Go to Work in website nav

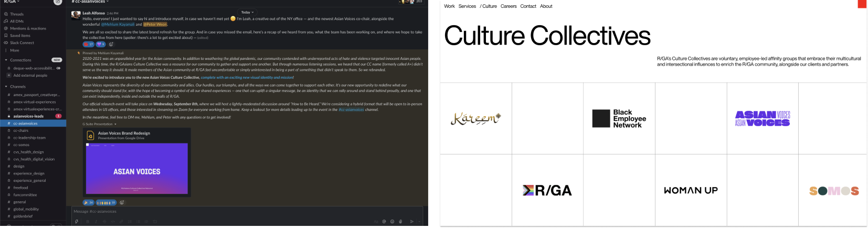(x=449, y=6)
